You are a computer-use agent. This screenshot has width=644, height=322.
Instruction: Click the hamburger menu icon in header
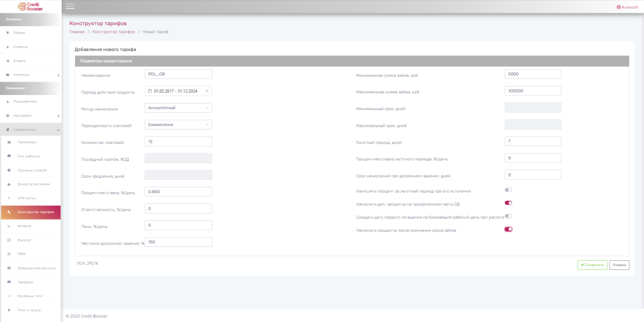pos(70,6)
